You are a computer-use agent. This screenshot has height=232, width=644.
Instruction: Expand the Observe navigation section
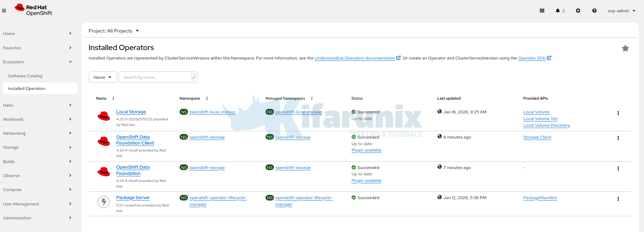tap(37, 176)
